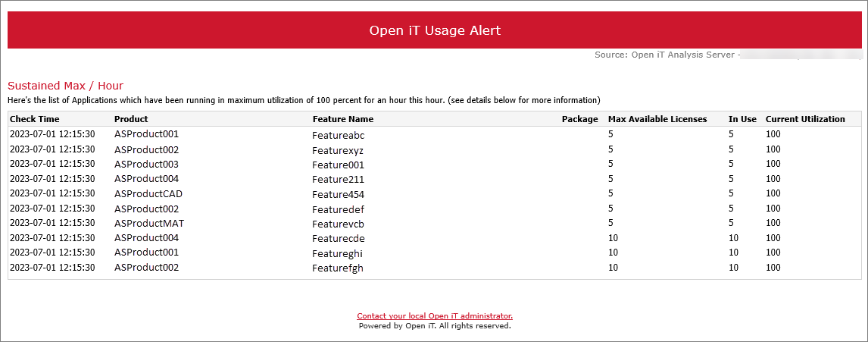Click the ASProductMAT product entry

(149, 223)
